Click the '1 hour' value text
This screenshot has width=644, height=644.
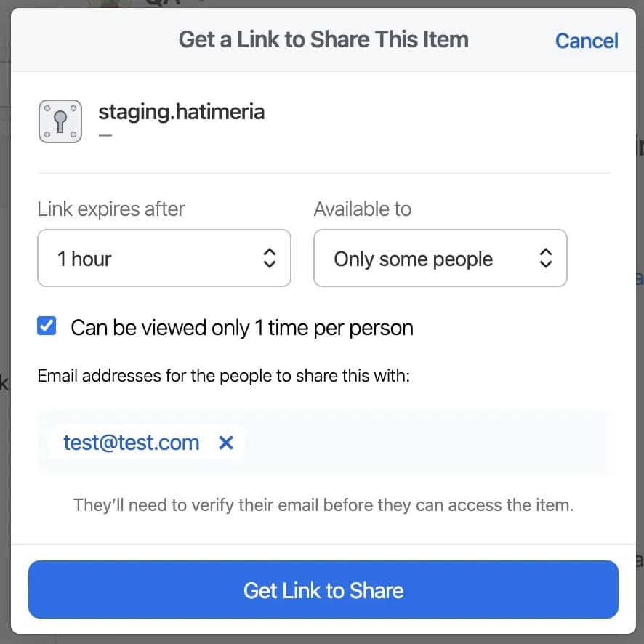(x=84, y=259)
